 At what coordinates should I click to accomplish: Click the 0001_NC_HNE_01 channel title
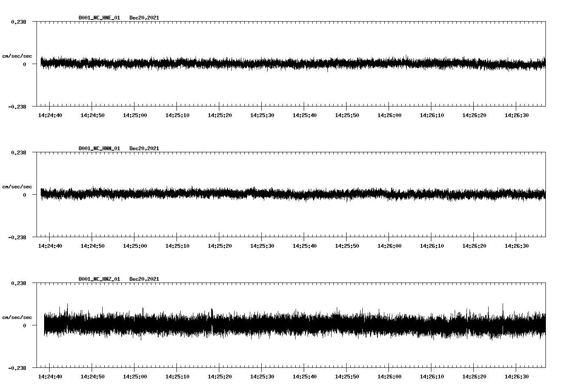[x=99, y=18]
